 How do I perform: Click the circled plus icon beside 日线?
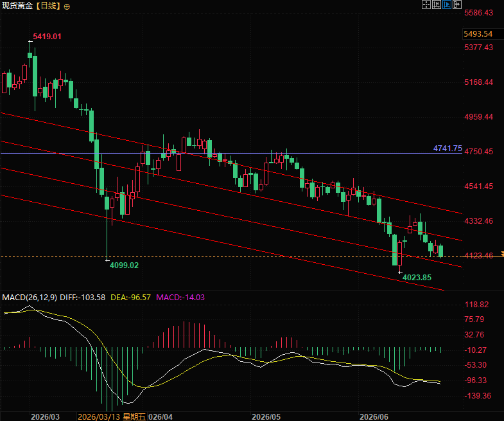(67, 6)
